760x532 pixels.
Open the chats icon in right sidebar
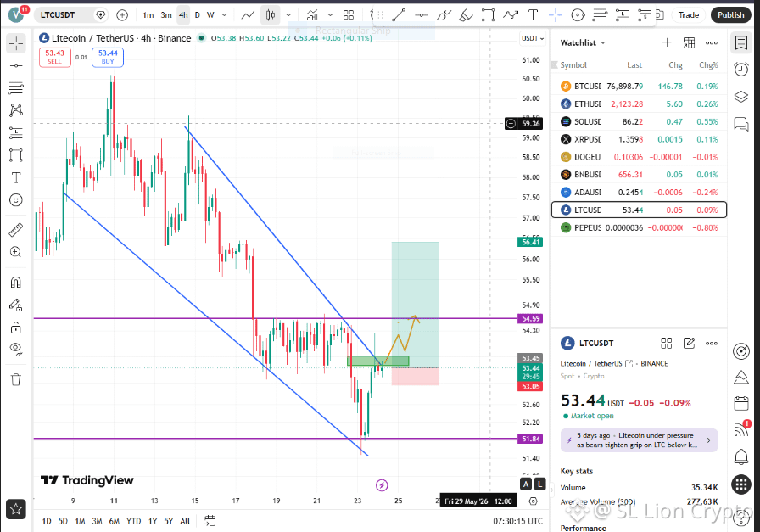(741, 124)
